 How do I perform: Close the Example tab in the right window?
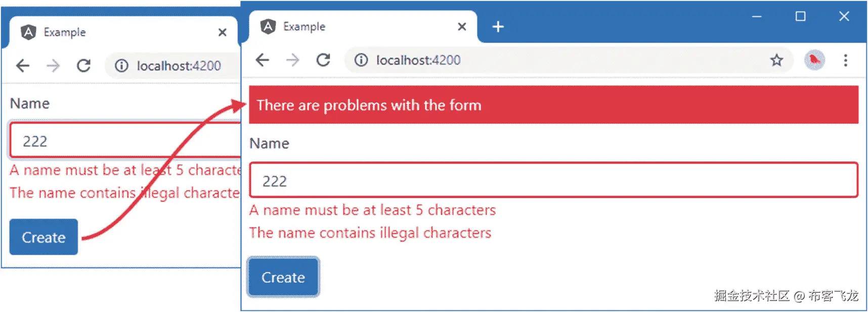point(462,27)
